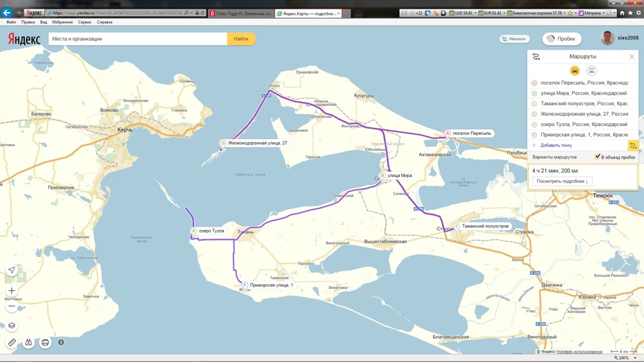Click the browser URL address field
The image size is (644, 362).
[x=116, y=13]
